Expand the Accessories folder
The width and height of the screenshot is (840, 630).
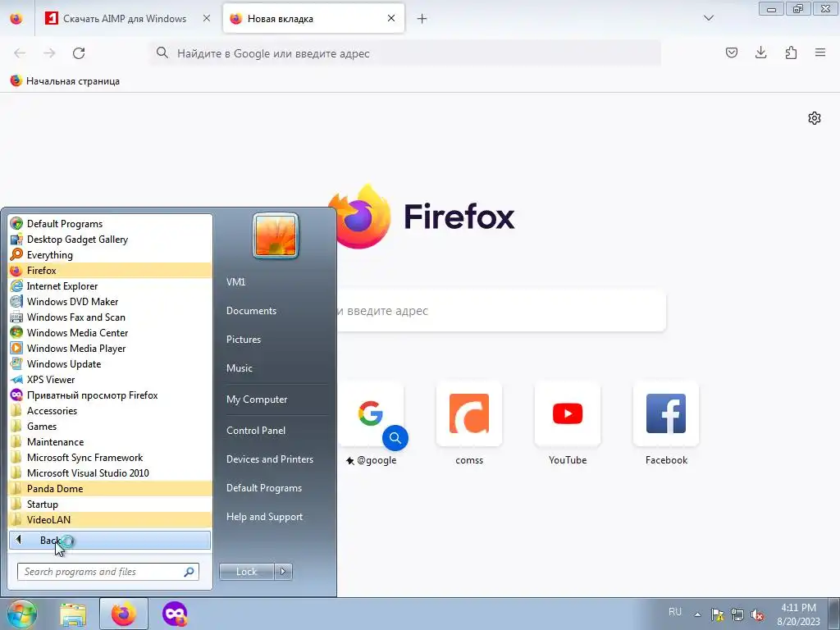110,411
